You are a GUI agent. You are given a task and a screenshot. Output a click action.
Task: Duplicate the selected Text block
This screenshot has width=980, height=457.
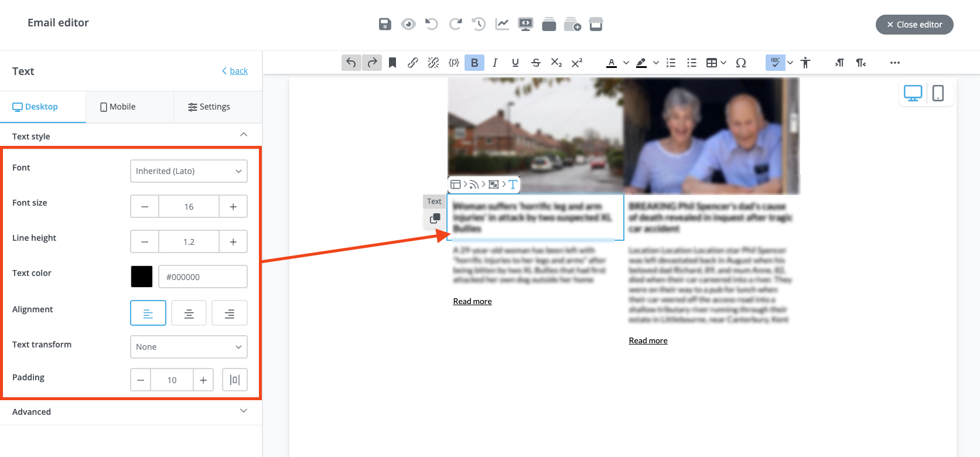435,219
